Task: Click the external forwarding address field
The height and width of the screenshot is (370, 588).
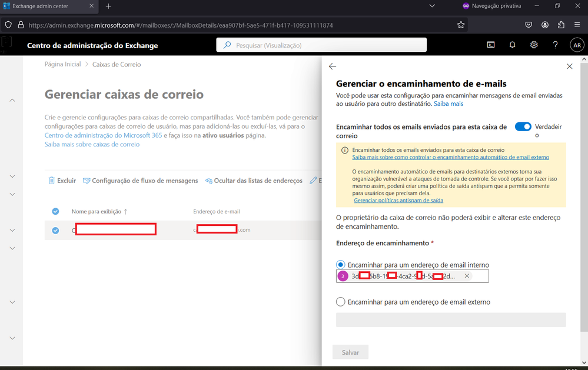Action: (x=451, y=320)
